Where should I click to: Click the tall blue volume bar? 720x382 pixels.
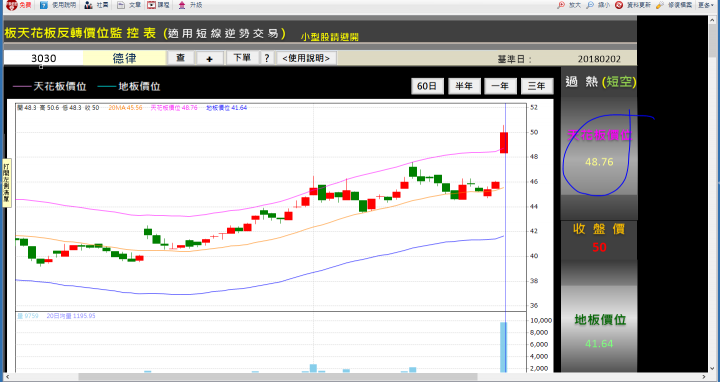[503, 347]
